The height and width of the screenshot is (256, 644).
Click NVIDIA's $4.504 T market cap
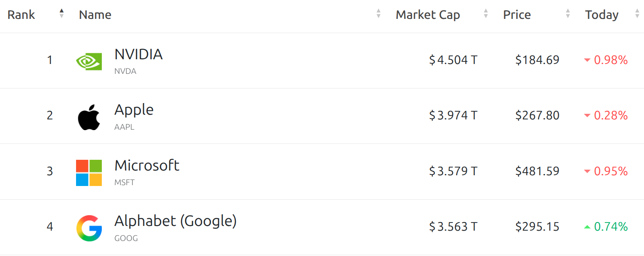453,60
